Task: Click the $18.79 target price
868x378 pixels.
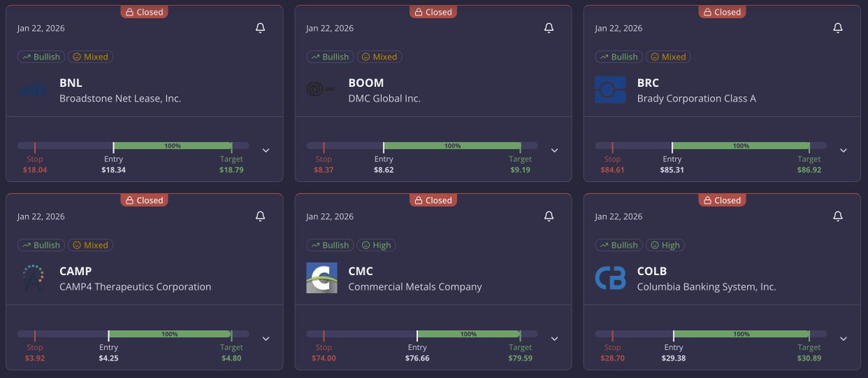Action: pos(231,170)
